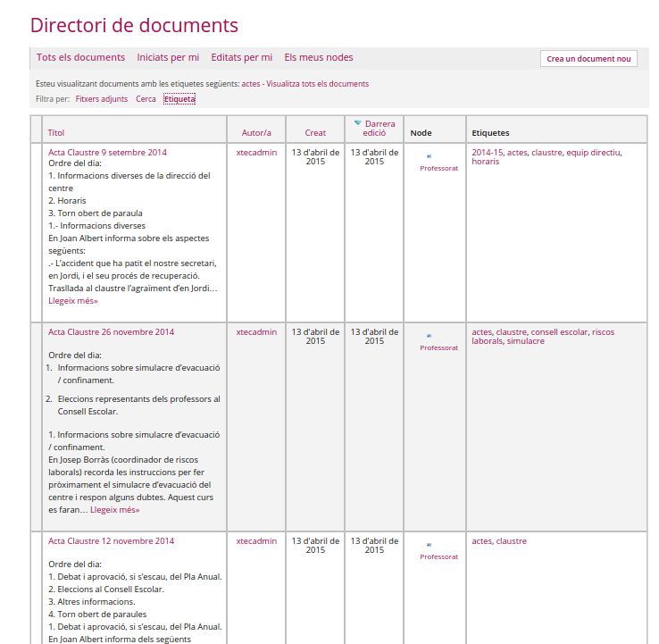Click the Professorat node icon in first row
The width and height of the screenshot is (659, 644).
(x=429, y=156)
